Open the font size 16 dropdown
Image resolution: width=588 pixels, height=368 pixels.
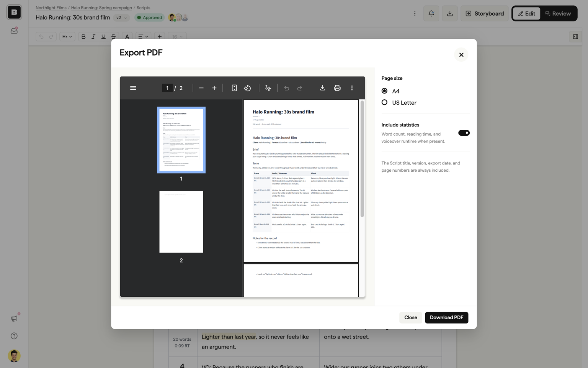[177, 37]
